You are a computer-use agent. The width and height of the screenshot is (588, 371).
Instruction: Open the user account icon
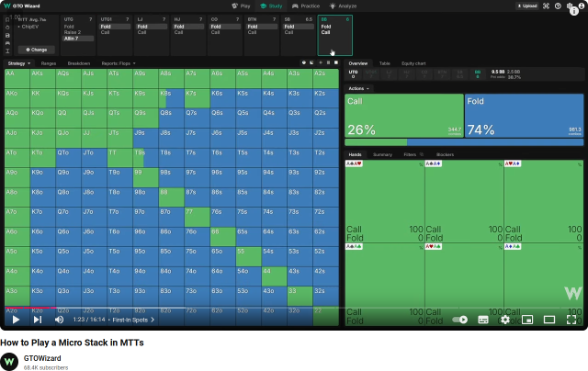coord(582,6)
